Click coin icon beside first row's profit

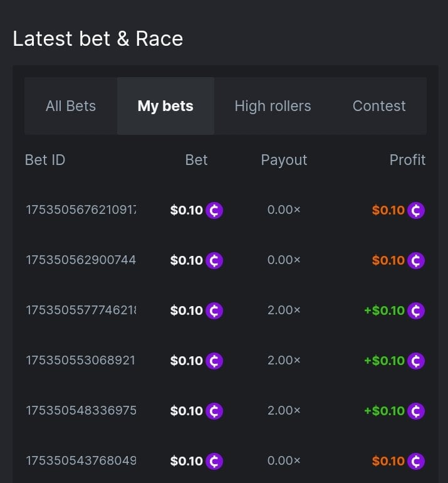pos(416,210)
